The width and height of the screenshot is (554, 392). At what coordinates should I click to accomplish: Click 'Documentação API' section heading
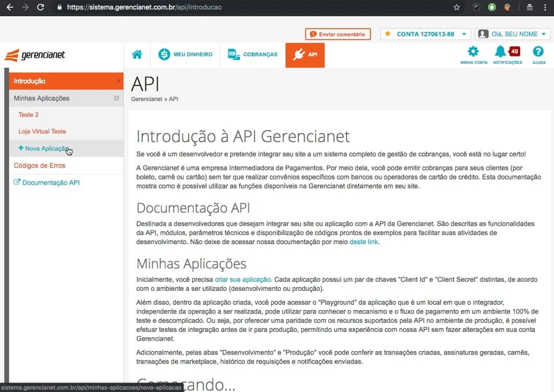(x=193, y=208)
